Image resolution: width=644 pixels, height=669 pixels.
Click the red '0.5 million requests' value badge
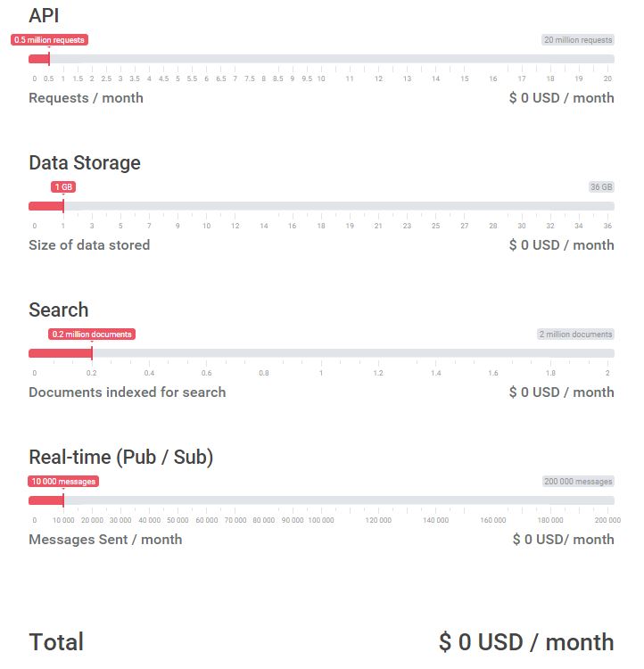point(50,40)
